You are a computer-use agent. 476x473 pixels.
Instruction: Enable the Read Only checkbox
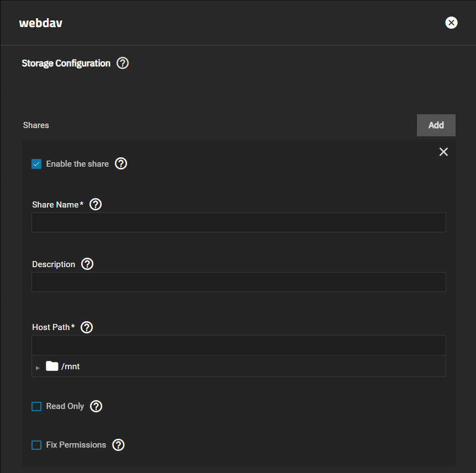coord(36,406)
